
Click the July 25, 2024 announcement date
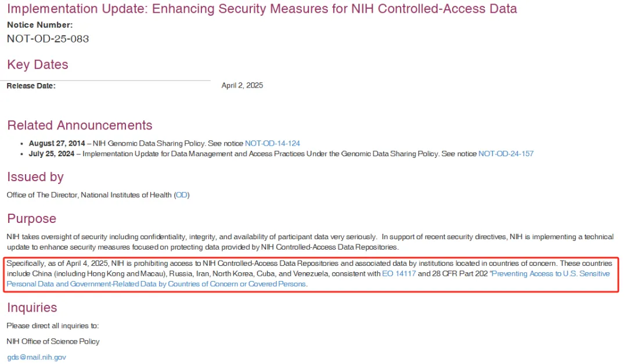pos(51,154)
